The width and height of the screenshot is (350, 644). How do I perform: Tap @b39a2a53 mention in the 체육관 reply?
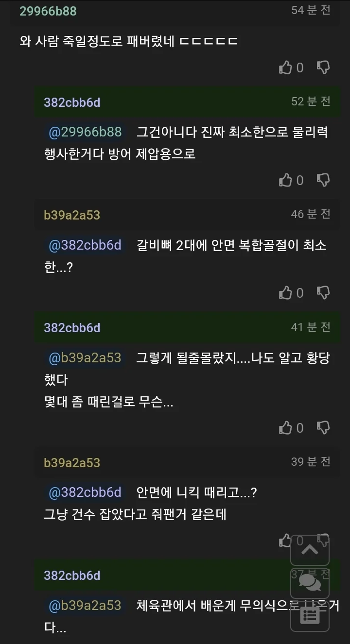(x=85, y=606)
